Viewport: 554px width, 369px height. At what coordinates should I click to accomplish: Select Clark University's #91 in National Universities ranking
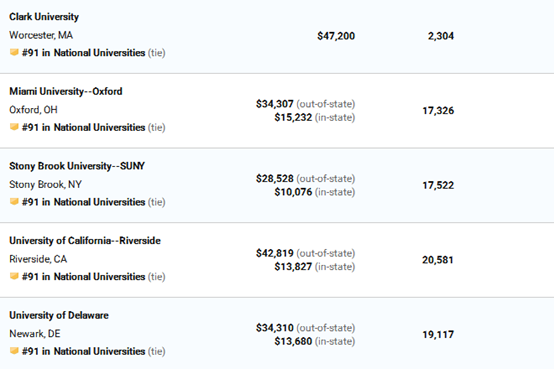click(83, 53)
